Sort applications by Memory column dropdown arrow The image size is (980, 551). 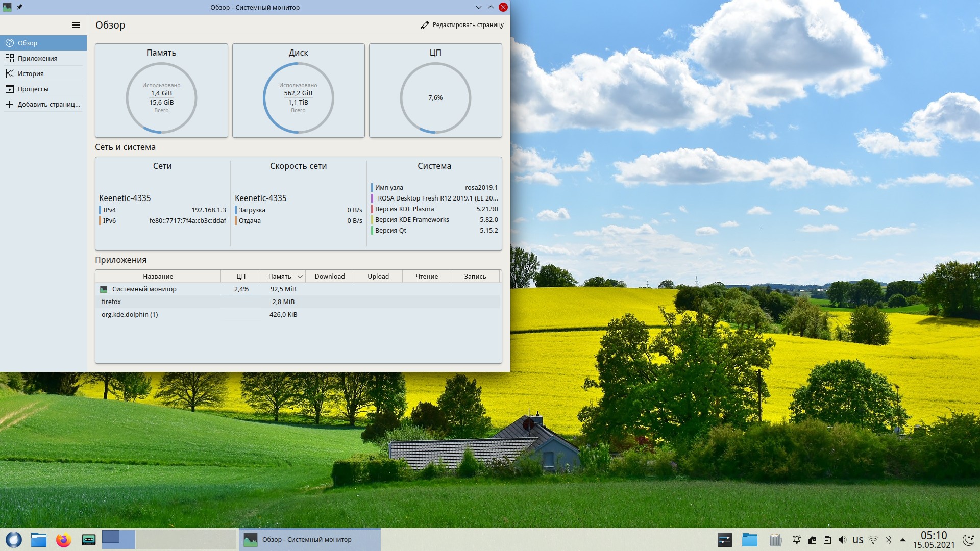(x=300, y=277)
